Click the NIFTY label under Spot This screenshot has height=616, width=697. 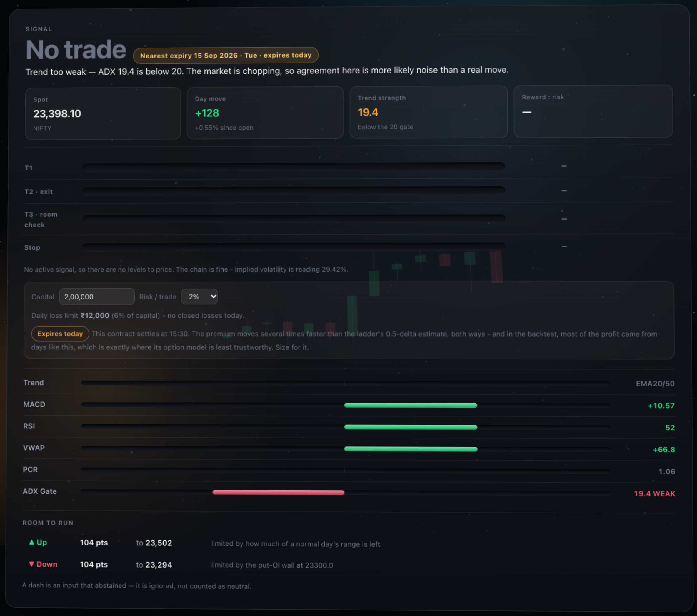(42, 128)
